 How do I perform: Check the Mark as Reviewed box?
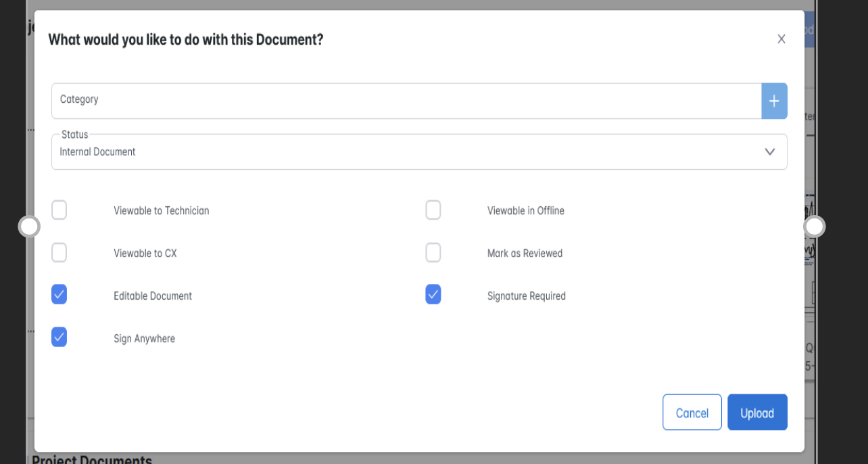click(x=433, y=253)
